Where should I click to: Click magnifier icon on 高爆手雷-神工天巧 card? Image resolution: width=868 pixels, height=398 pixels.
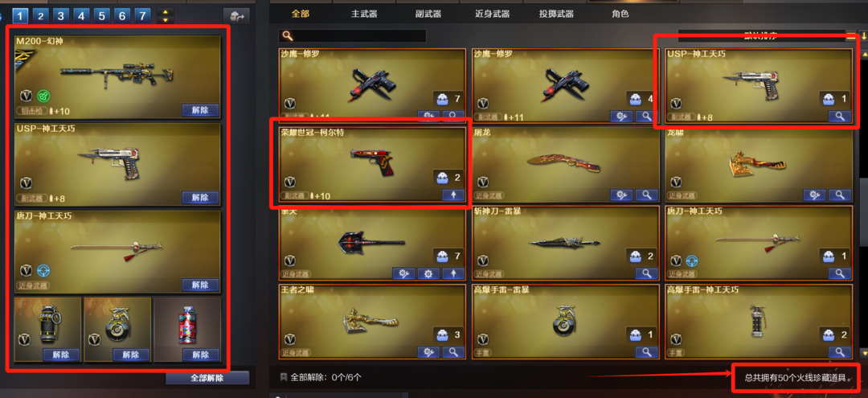tap(840, 352)
